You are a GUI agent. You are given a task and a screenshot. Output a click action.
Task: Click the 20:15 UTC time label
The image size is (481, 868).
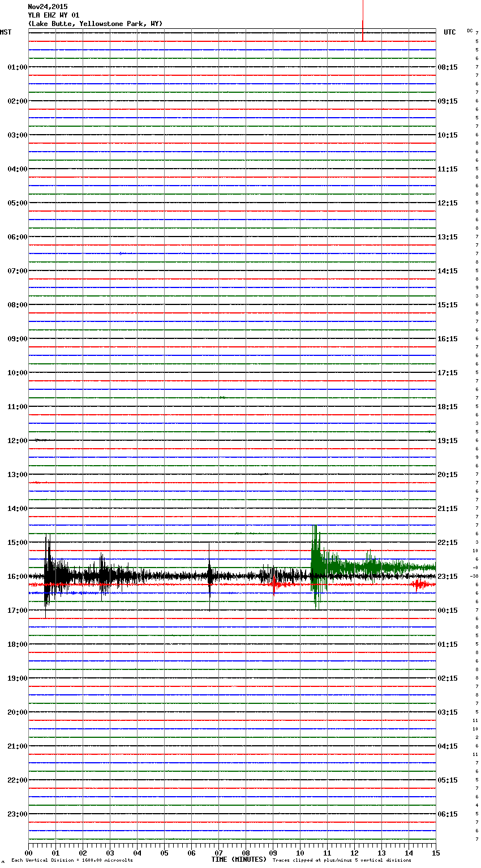pyautogui.click(x=448, y=475)
